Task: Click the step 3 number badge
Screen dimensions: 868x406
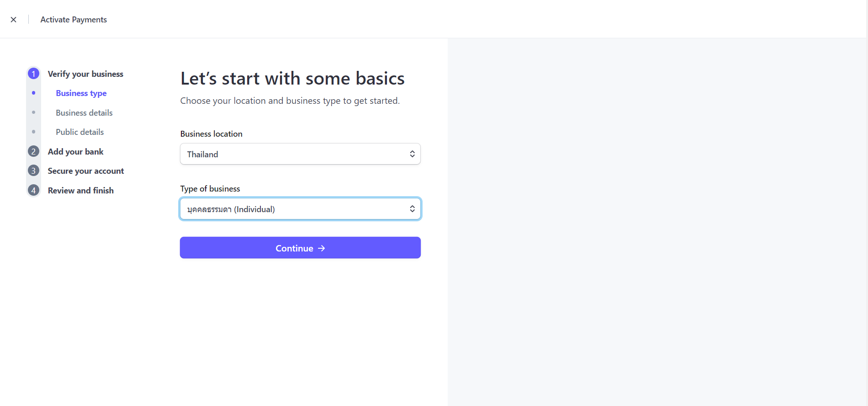Action: coord(33,171)
